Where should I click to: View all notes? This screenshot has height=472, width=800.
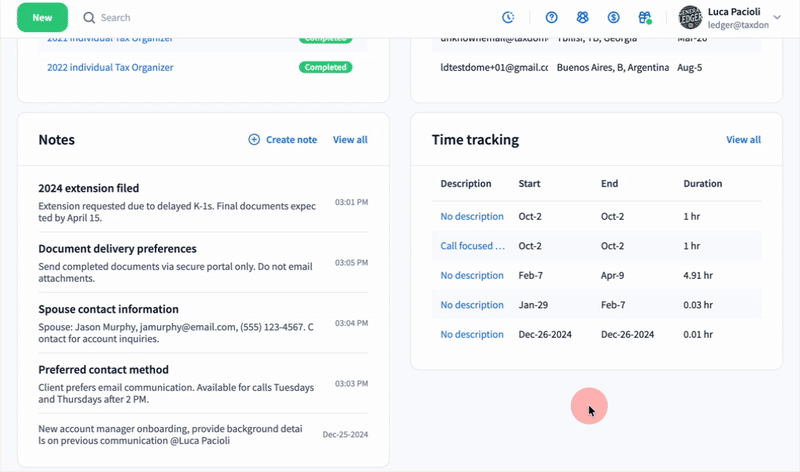tap(350, 140)
